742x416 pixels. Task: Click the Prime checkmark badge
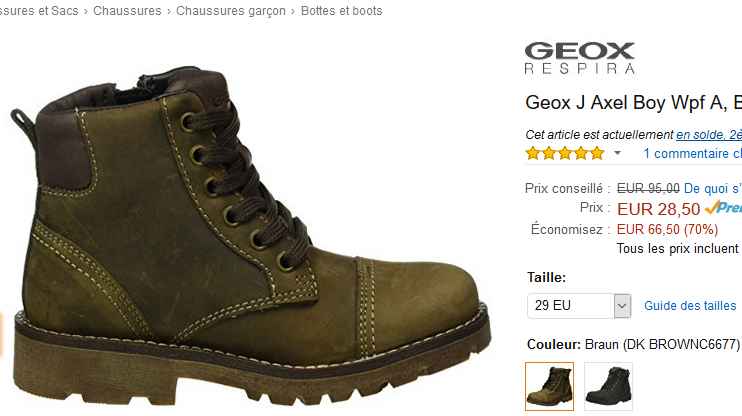pos(723,207)
